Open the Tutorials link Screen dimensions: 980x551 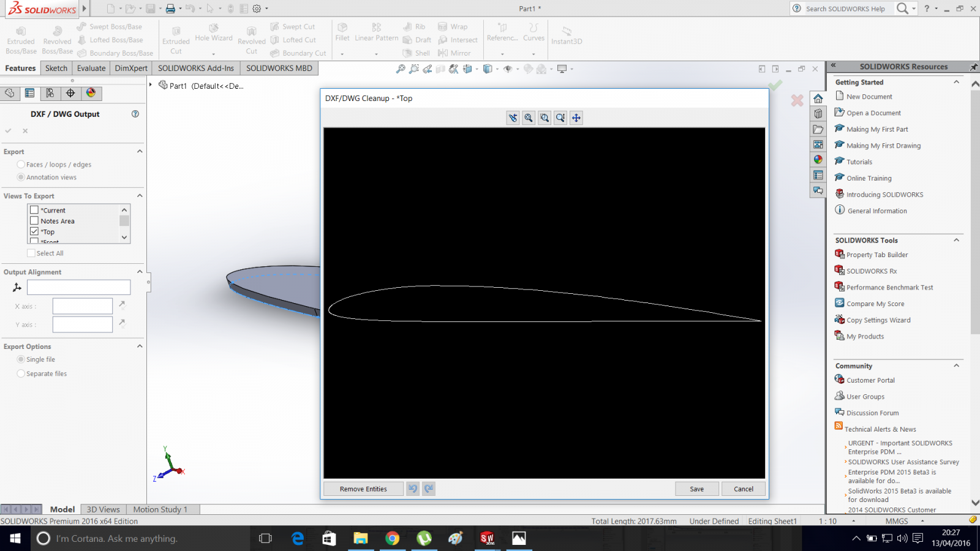click(x=859, y=162)
